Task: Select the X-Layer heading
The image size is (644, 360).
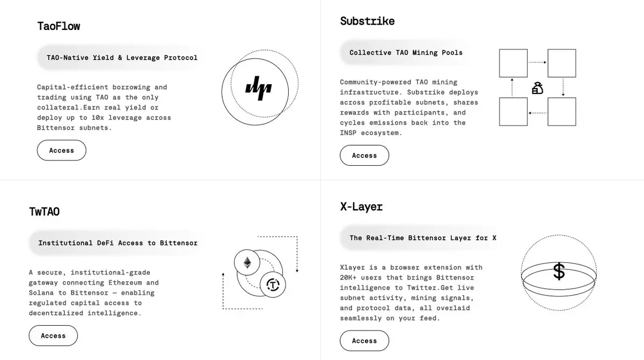Action: 362,207
